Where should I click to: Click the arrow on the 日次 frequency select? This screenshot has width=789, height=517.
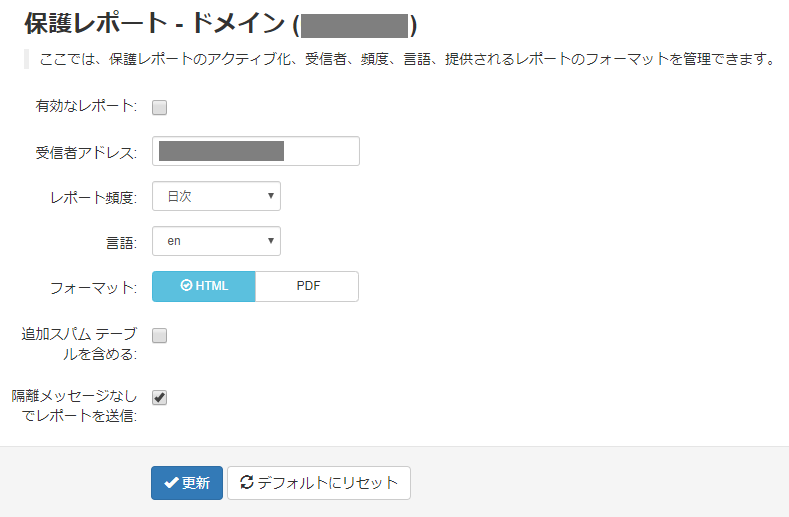(x=271, y=196)
